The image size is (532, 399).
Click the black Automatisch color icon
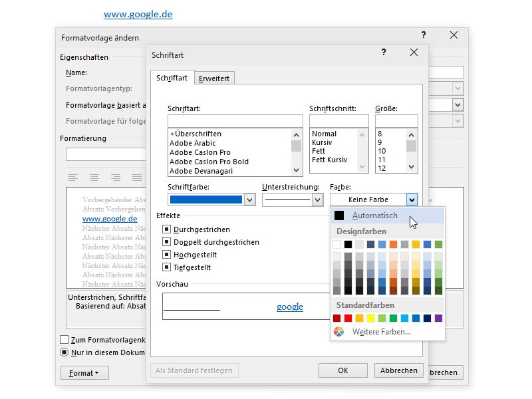339,215
